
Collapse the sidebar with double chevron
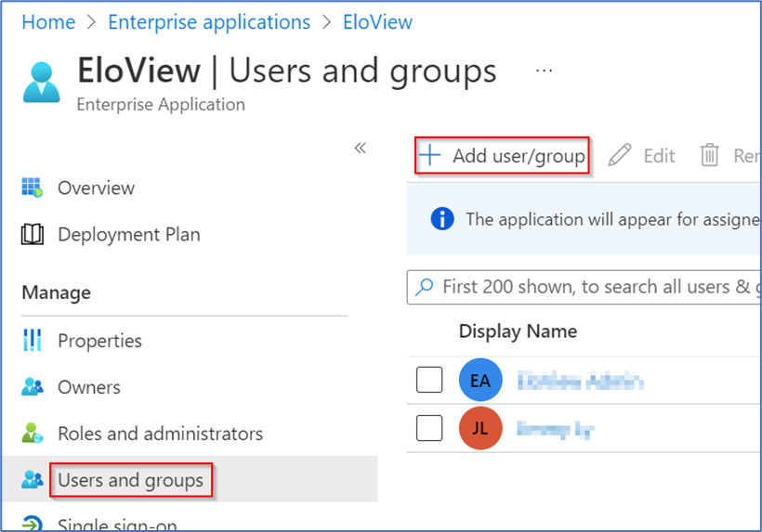point(361,148)
